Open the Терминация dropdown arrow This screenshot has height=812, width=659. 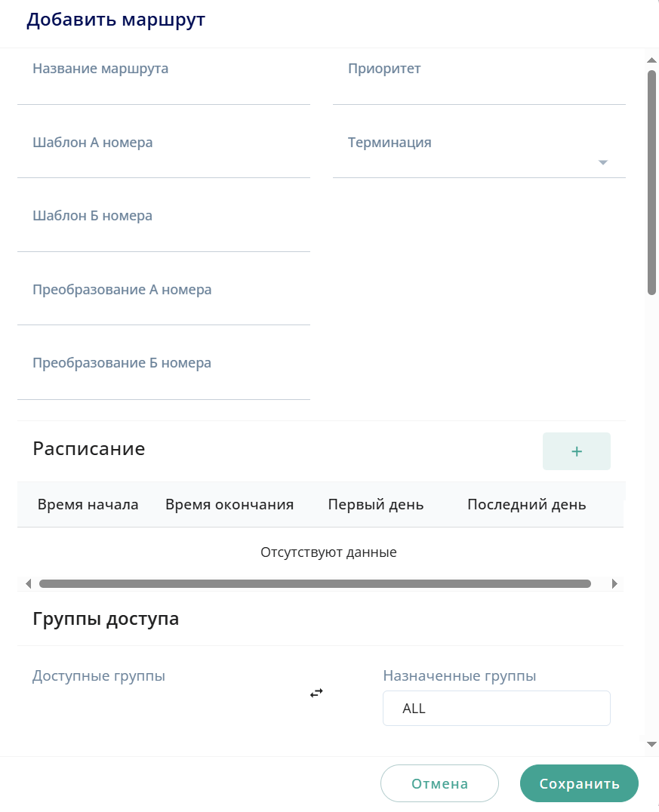click(602, 162)
